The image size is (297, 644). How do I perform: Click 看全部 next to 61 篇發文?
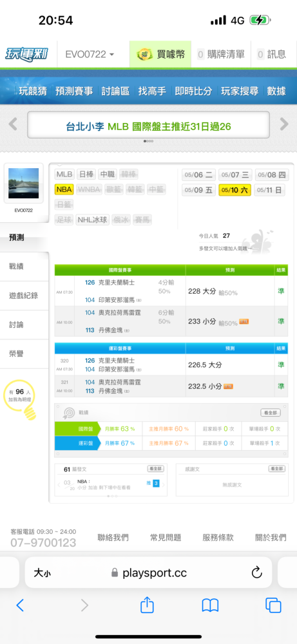tap(156, 469)
